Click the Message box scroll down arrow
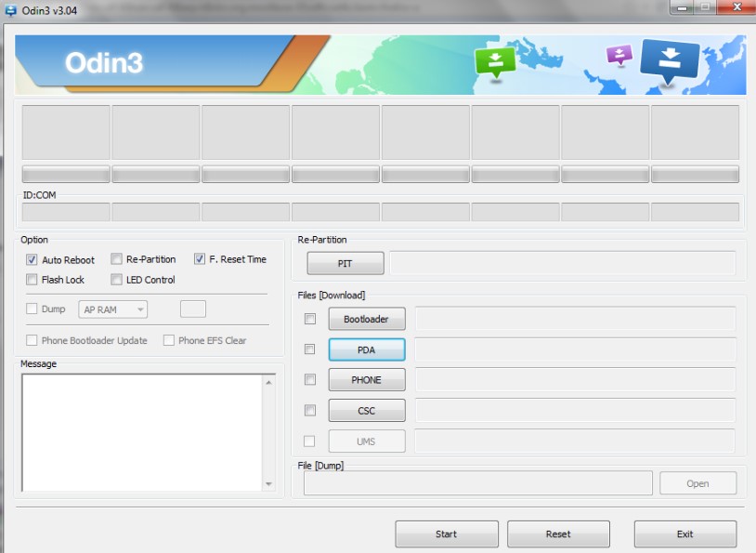Screen dimensions: 756x553 tap(269, 483)
